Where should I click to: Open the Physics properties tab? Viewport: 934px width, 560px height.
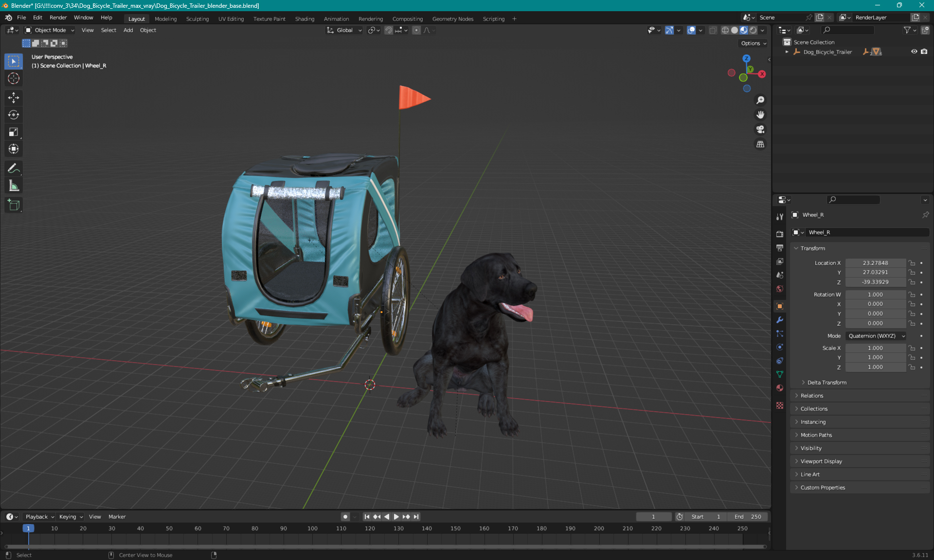click(780, 347)
